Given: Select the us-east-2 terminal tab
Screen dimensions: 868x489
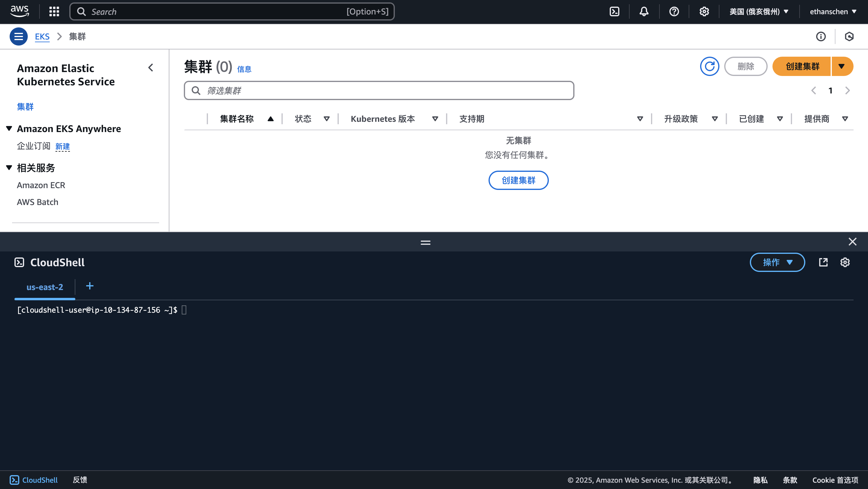Looking at the screenshot, I should pos(45,287).
